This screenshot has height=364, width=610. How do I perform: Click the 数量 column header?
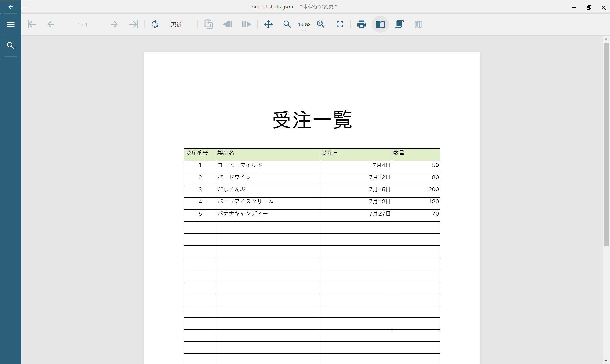tap(416, 155)
